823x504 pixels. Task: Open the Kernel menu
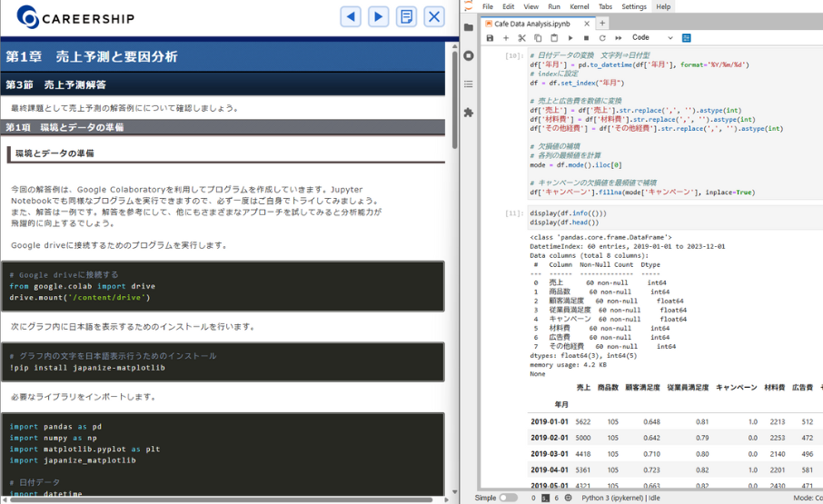(580, 6)
